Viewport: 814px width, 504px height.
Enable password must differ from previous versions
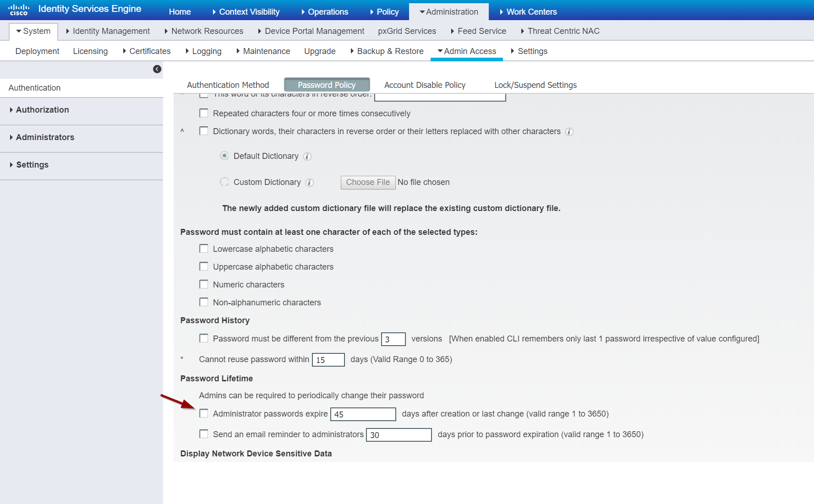pos(204,338)
